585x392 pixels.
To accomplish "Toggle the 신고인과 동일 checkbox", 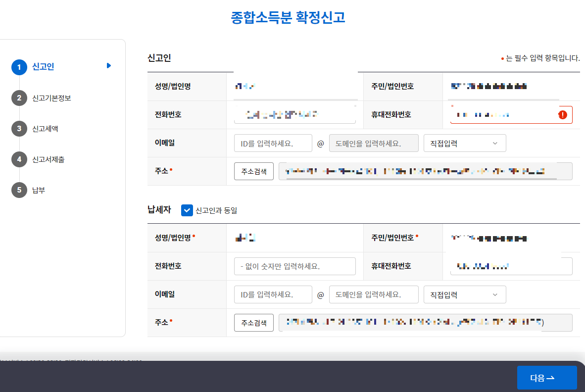I will [187, 210].
